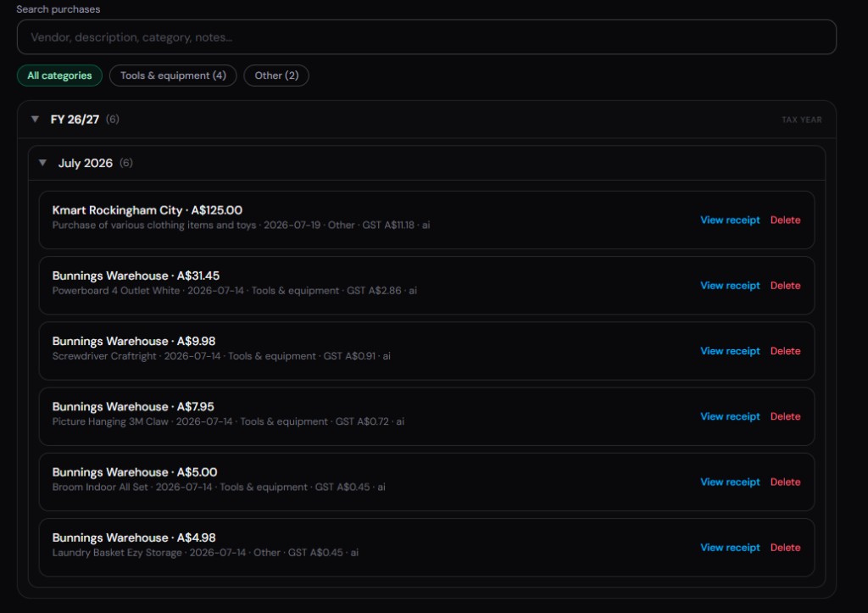868x613 pixels.
Task: Select the All categories filter chip
Action: tap(60, 75)
